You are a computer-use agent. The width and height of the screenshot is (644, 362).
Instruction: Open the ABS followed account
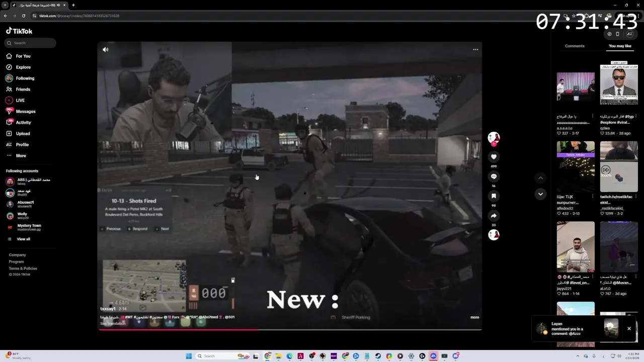29,181
